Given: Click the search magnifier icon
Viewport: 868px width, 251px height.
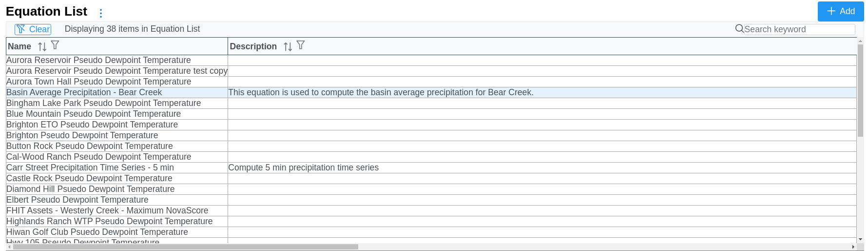Looking at the screenshot, I should [739, 29].
